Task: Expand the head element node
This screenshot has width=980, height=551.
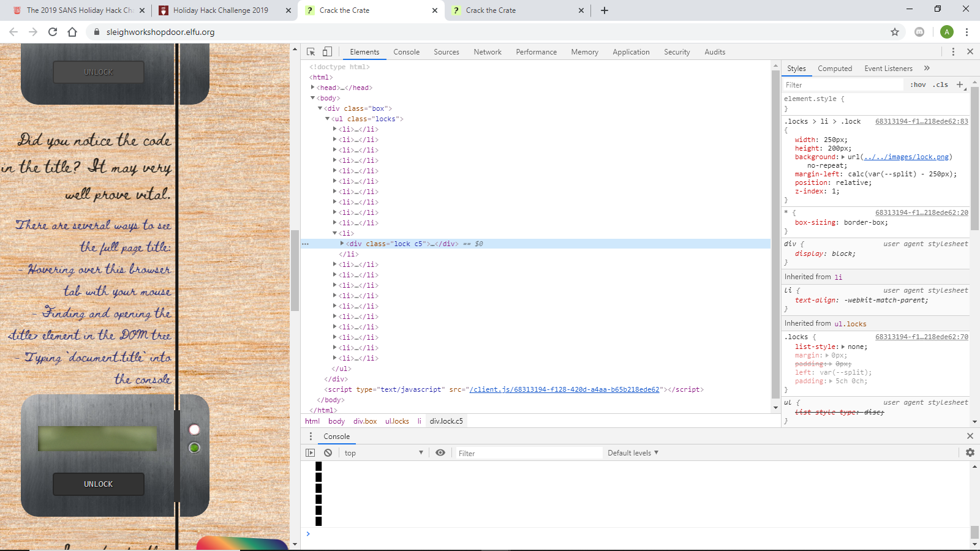Action: coord(312,88)
